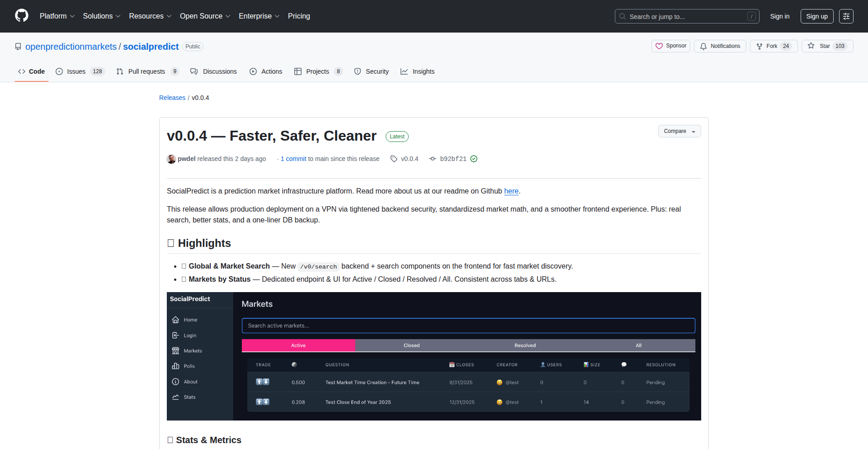Viewport: 868px width, 449px height.
Task: Go back to Releases breadcrumb
Action: (x=172, y=98)
